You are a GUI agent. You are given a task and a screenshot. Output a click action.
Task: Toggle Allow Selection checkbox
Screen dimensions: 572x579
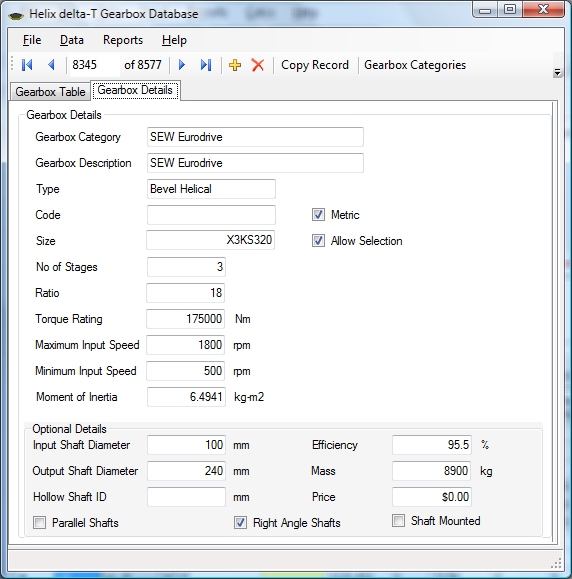tap(318, 241)
